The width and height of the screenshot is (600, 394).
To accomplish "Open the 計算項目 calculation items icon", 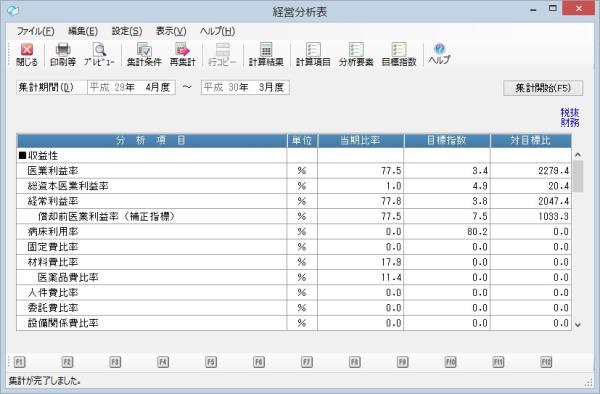I will 313,55.
